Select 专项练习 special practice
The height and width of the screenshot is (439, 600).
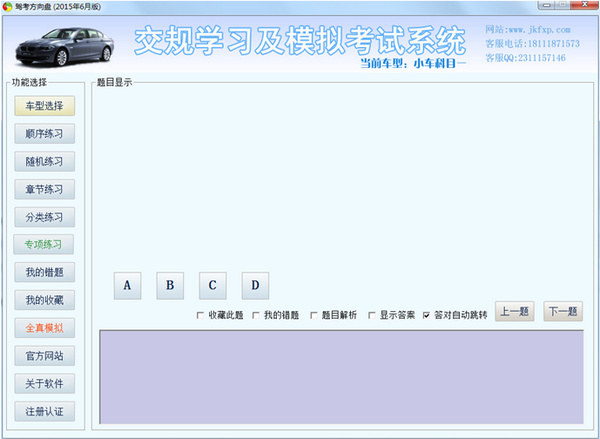tap(44, 244)
